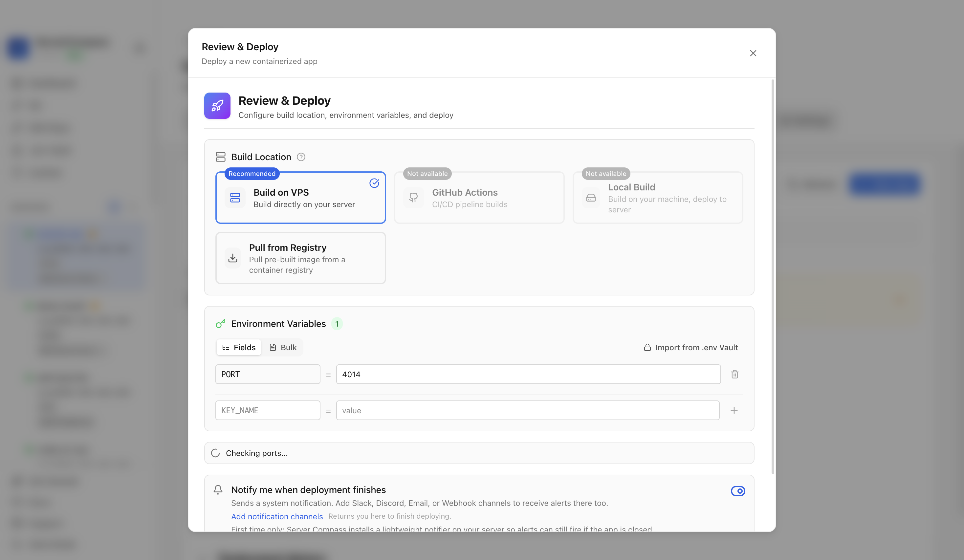This screenshot has height=560, width=964.
Task: Click the Build on VPS server icon
Action: (235, 198)
